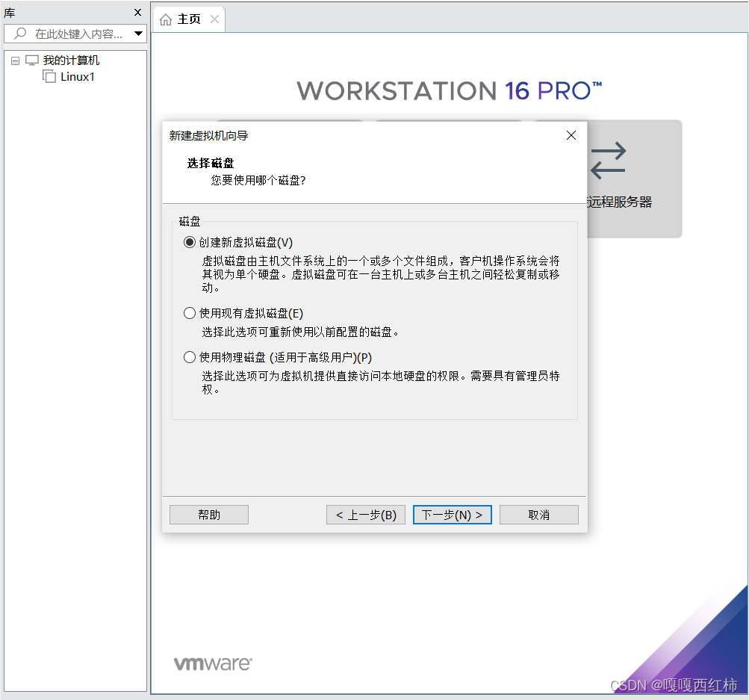Click the 上一步(B) button
Screen dimensions: 749x700
point(366,515)
